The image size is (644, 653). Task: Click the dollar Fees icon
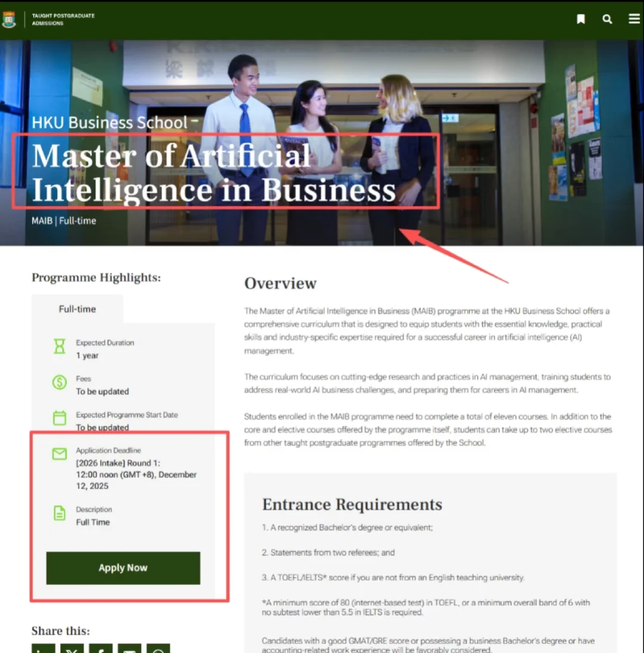click(x=60, y=382)
